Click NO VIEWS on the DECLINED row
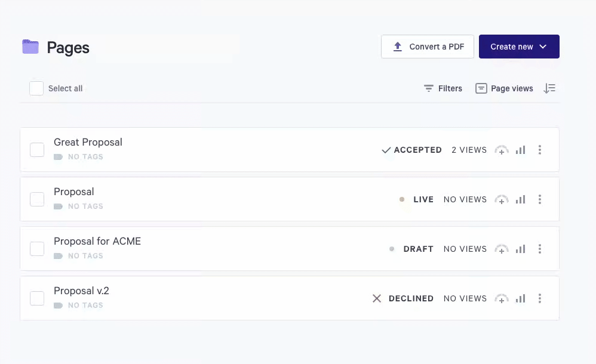Image resolution: width=596 pixels, height=364 pixels. (465, 298)
